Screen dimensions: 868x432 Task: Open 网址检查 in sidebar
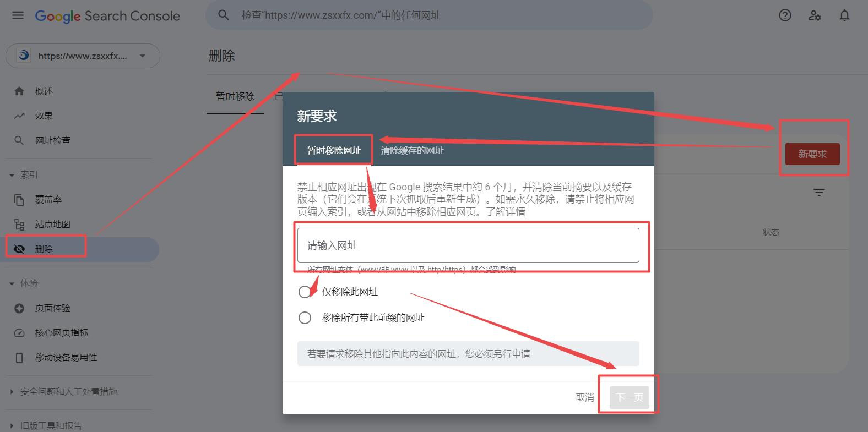pyautogui.click(x=53, y=140)
